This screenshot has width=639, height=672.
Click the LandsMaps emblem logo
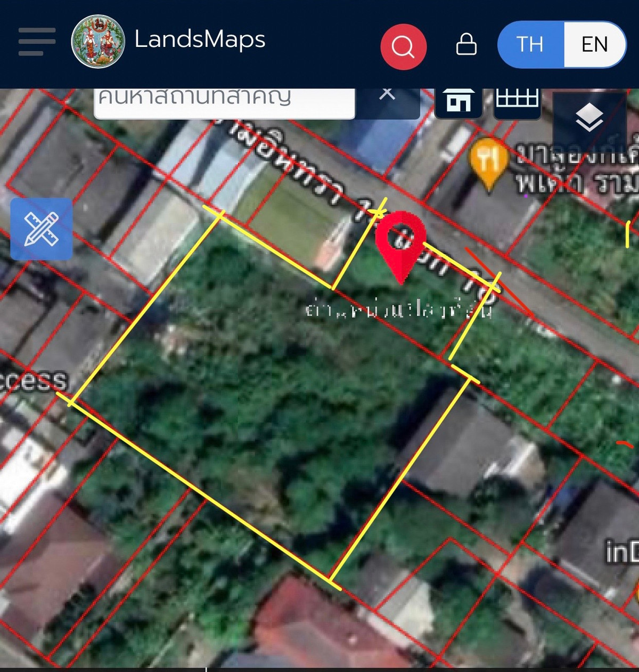(x=98, y=42)
